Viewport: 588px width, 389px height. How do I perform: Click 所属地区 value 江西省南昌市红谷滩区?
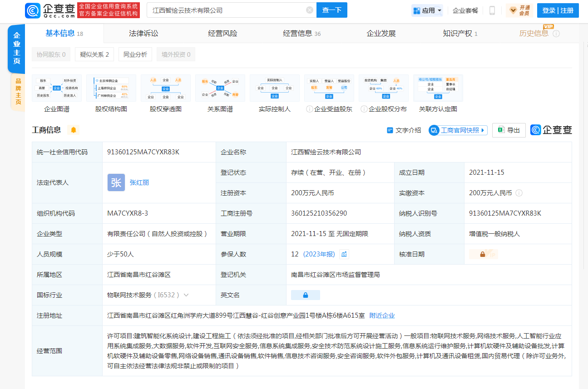click(138, 275)
